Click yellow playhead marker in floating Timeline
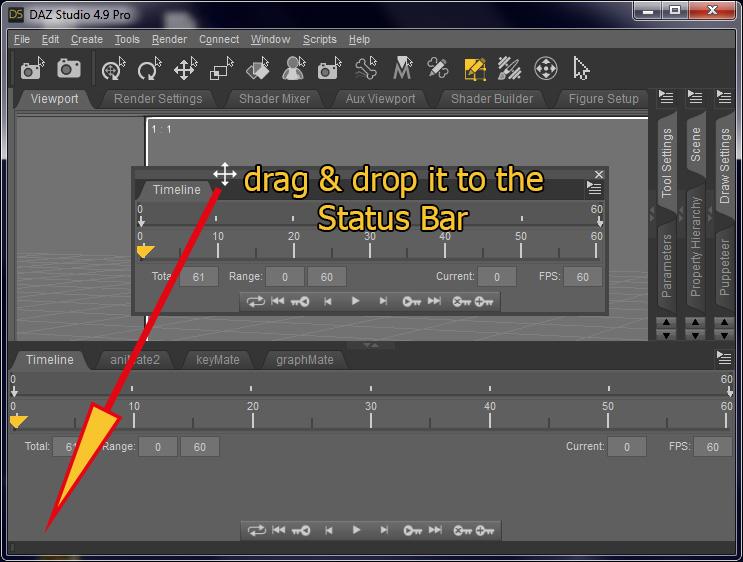 (x=145, y=251)
